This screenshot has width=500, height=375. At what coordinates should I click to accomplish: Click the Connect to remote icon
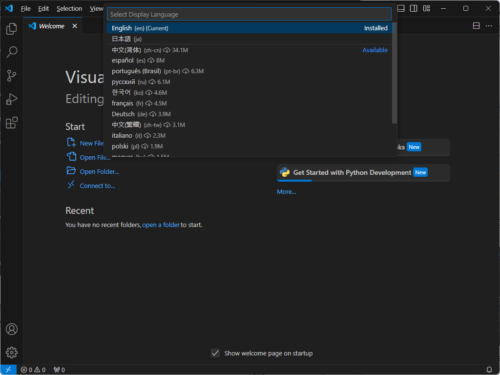71,185
